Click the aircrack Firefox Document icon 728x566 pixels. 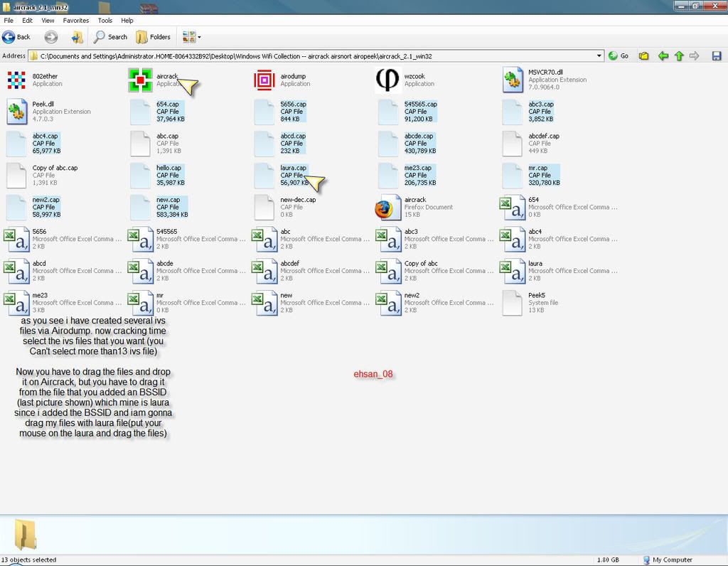tap(388, 207)
